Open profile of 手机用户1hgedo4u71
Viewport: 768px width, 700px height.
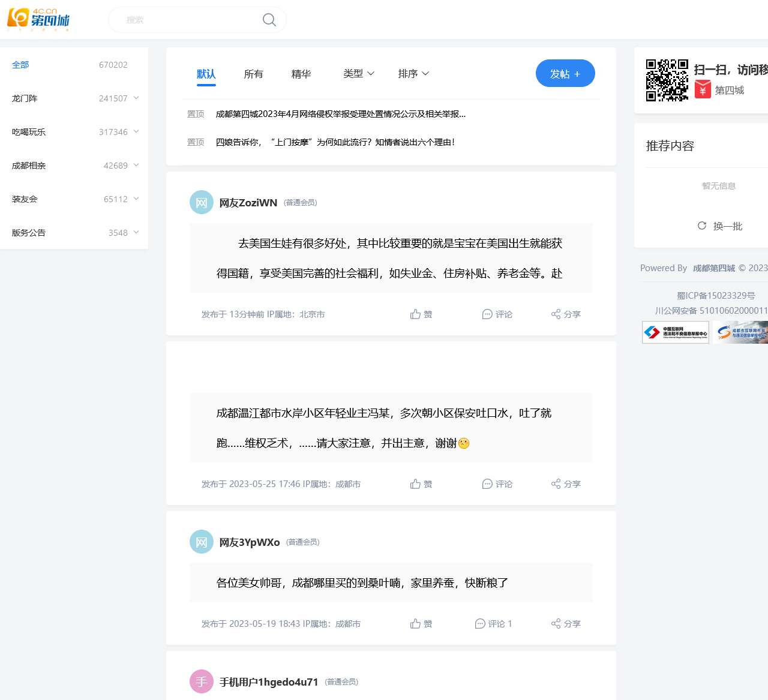click(269, 682)
